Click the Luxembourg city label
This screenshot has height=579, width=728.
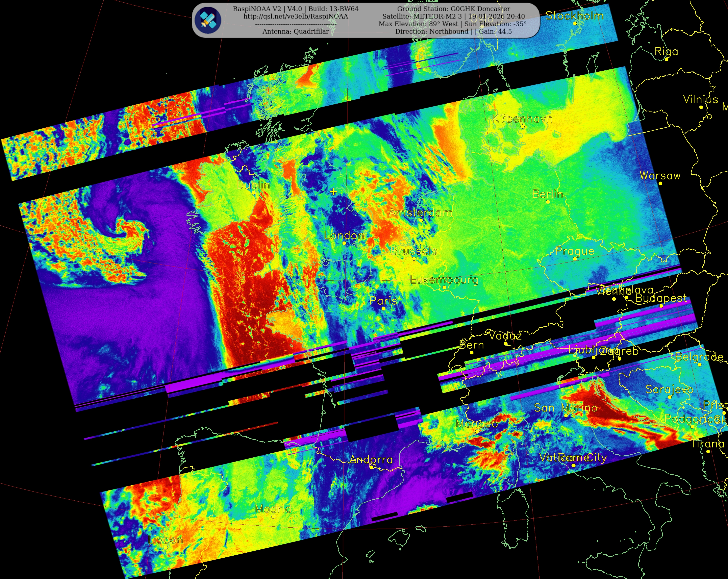(444, 280)
